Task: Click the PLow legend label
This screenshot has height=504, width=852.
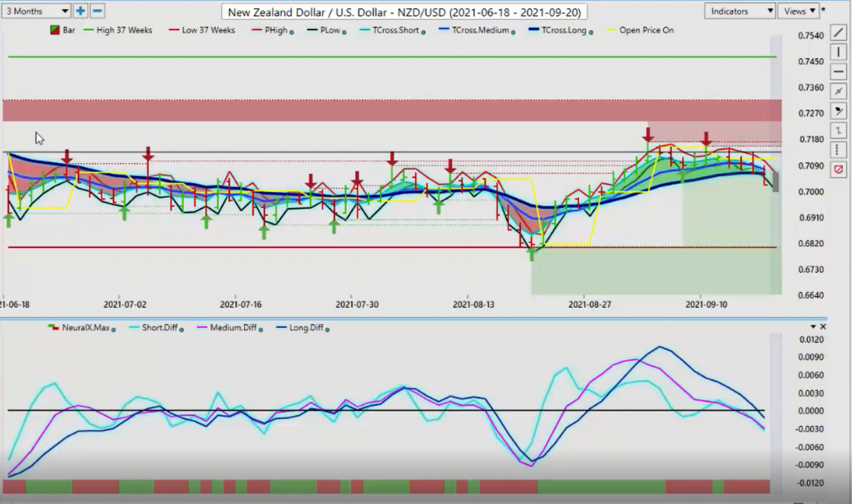Action: coord(329,31)
